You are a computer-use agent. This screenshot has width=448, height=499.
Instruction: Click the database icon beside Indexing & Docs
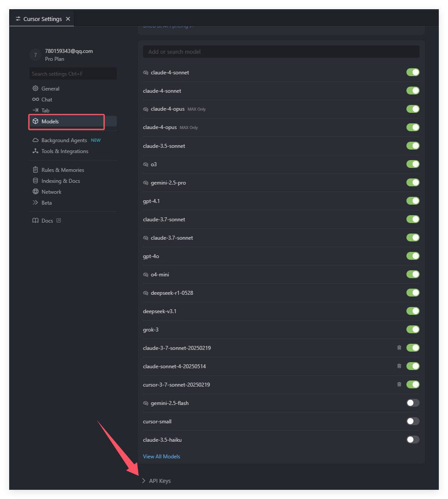click(35, 181)
